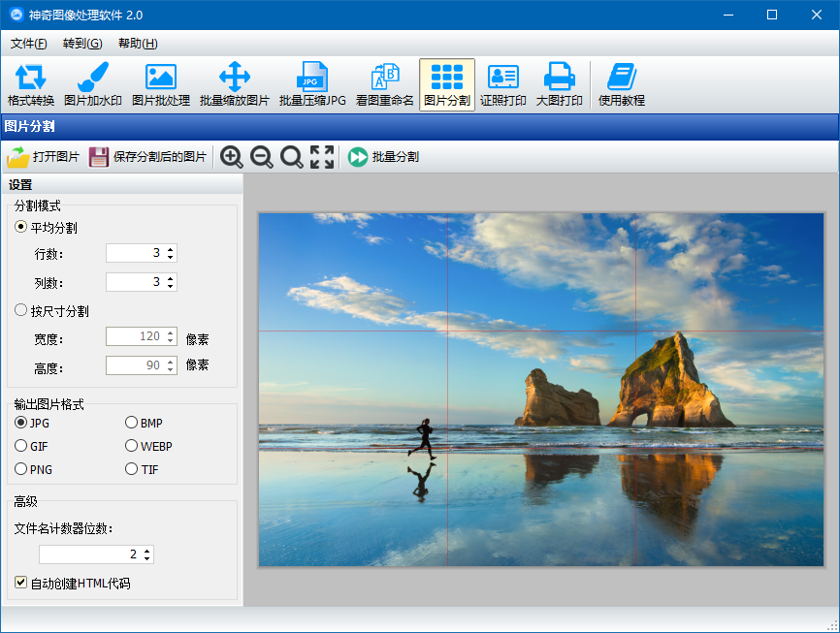Select 平均分割 split mode
This screenshot has height=633, width=840.
pyautogui.click(x=46, y=228)
